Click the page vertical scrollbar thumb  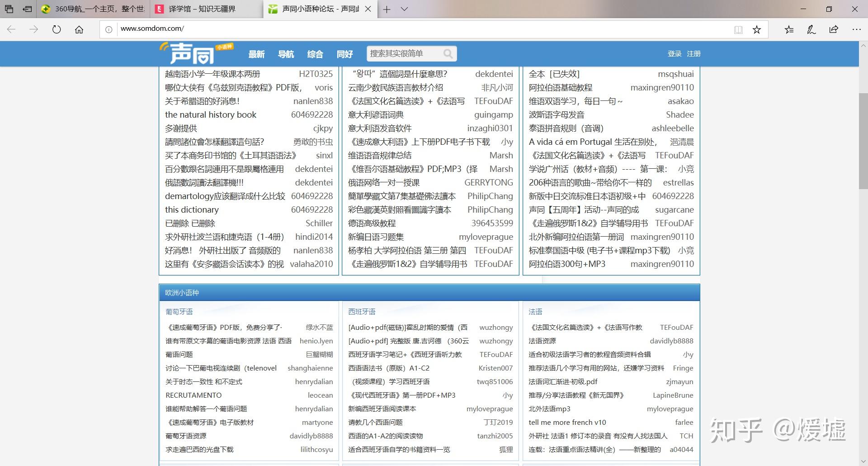(x=863, y=140)
